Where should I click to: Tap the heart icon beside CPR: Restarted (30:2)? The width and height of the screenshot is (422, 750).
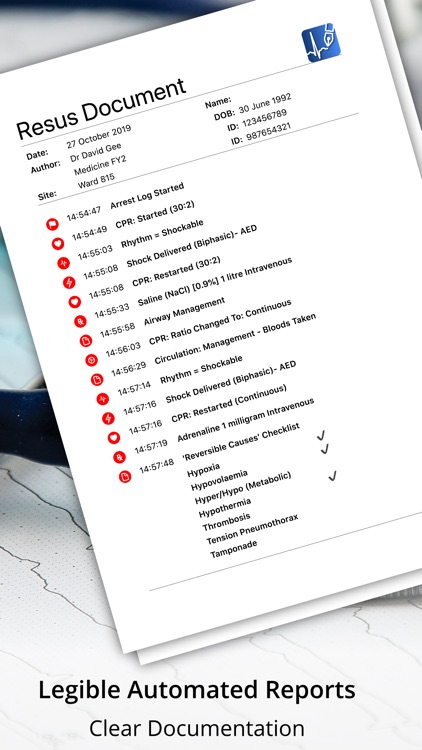click(x=75, y=302)
